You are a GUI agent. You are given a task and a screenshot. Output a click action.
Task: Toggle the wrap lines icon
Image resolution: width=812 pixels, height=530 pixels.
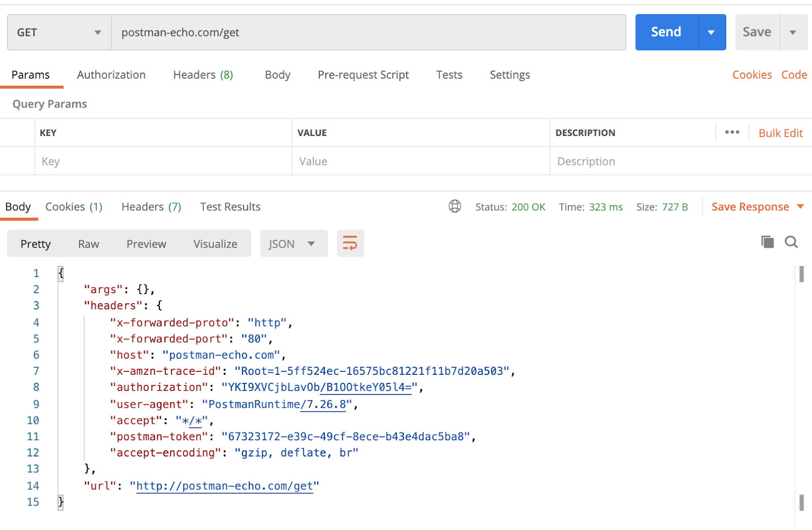[350, 243]
